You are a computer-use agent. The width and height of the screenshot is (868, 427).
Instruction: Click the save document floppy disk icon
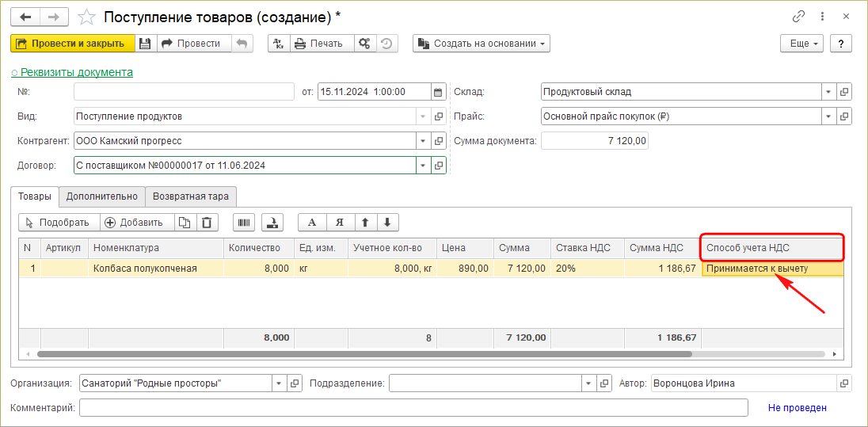(145, 44)
